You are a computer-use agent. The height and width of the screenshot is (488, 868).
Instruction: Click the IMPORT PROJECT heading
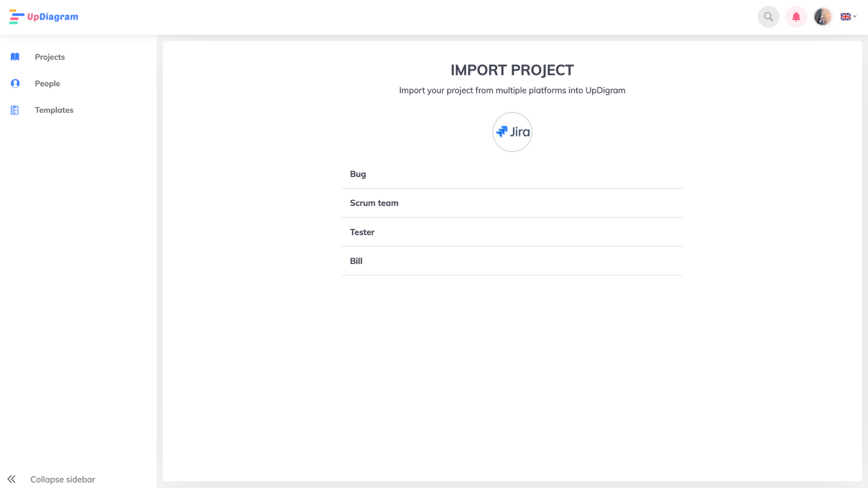(512, 70)
